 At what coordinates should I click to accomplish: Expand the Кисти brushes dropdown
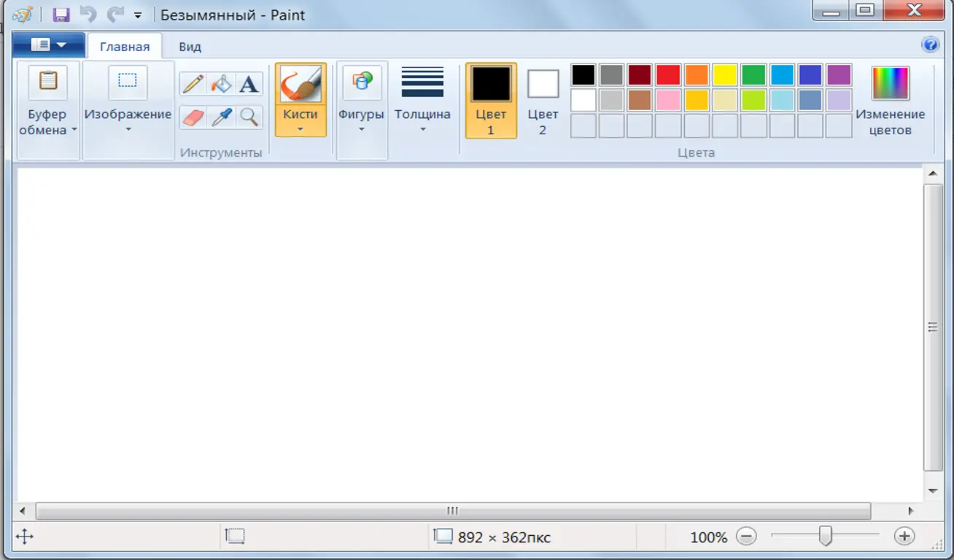pos(300,121)
